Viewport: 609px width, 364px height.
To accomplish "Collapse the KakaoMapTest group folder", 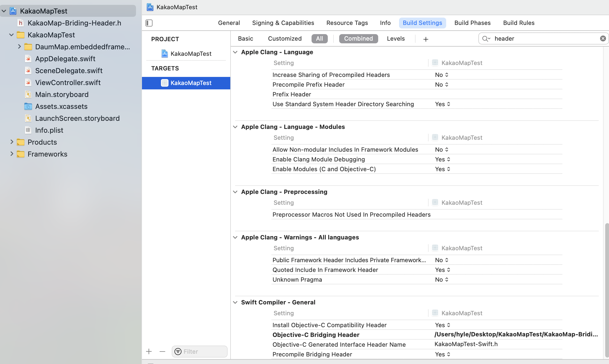I will pos(11,35).
